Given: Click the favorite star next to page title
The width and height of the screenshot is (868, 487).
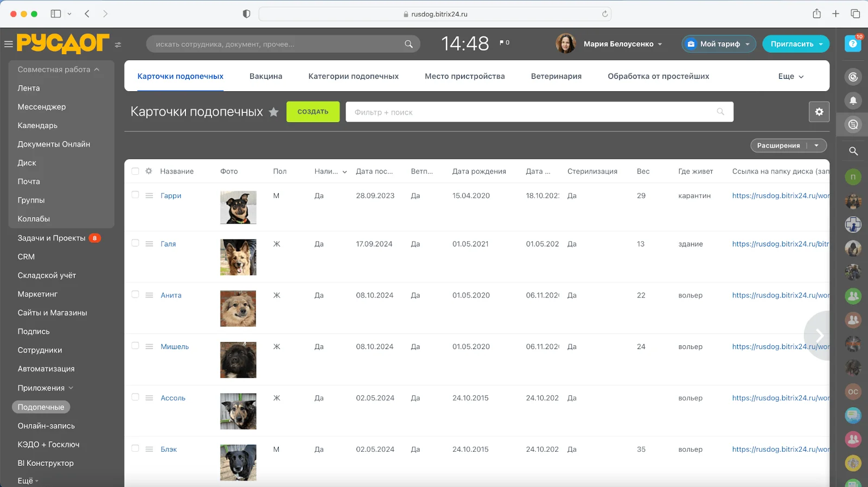Looking at the screenshot, I should pyautogui.click(x=274, y=112).
